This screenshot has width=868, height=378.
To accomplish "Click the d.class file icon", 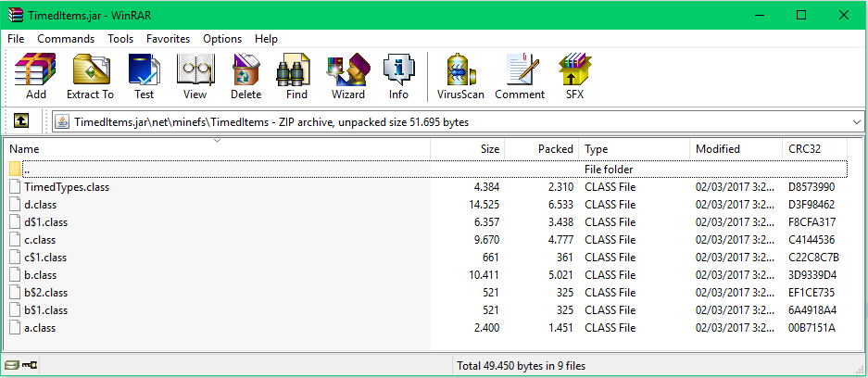I will coord(16,204).
